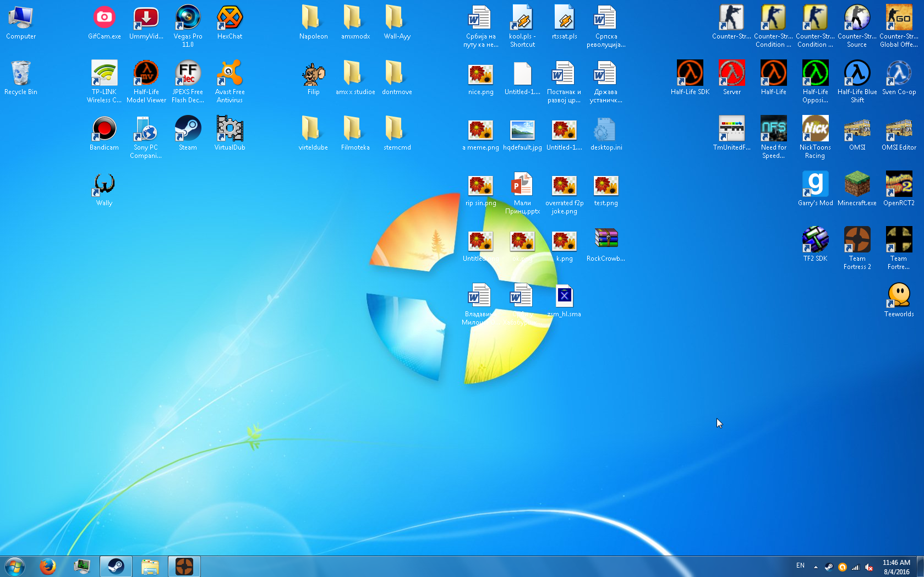Viewport: 924px width, 577px height.
Task: Select the Wall-Ayy folder
Action: [397, 23]
